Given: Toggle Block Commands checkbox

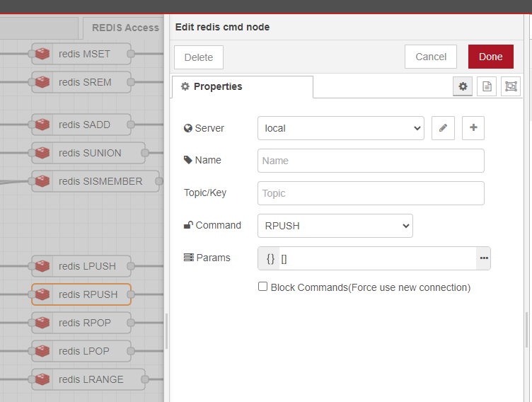Looking at the screenshot, I should point(262,287).
